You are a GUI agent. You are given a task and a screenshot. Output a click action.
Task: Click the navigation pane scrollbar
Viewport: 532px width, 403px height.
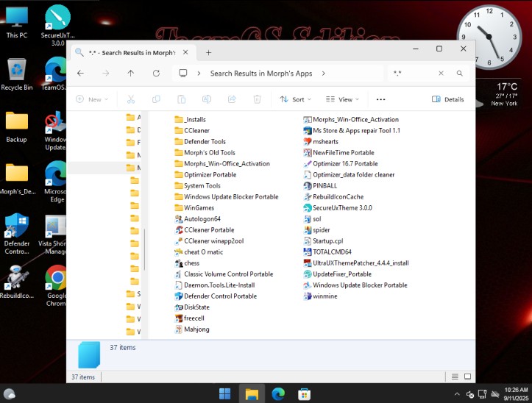tap(145, 249)
